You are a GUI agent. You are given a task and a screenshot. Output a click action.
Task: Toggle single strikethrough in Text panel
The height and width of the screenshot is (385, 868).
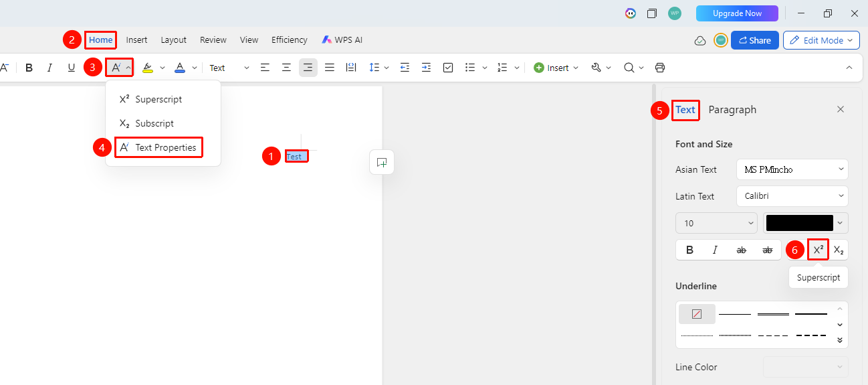pos(741,250)
